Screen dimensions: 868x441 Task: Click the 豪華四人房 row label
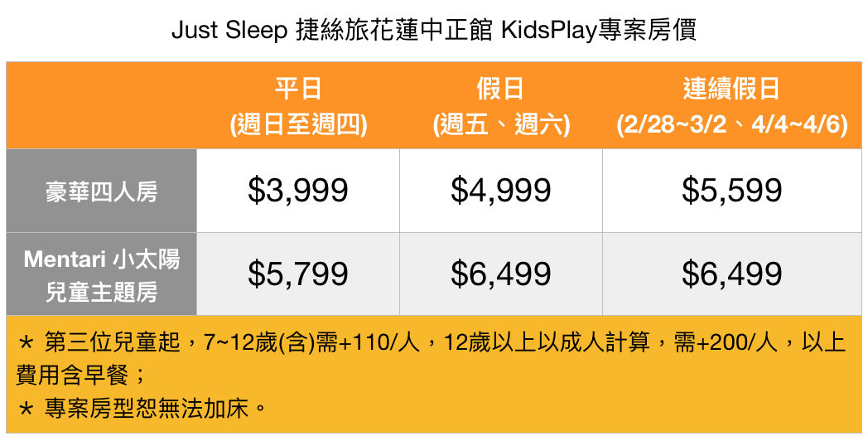click(x=101, y=191)
